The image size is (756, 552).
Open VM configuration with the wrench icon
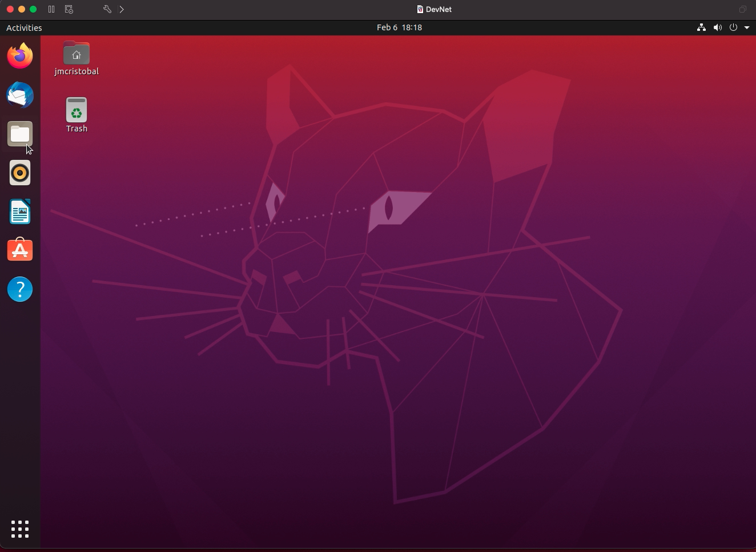pyautogui.click(x=107, y=9)
